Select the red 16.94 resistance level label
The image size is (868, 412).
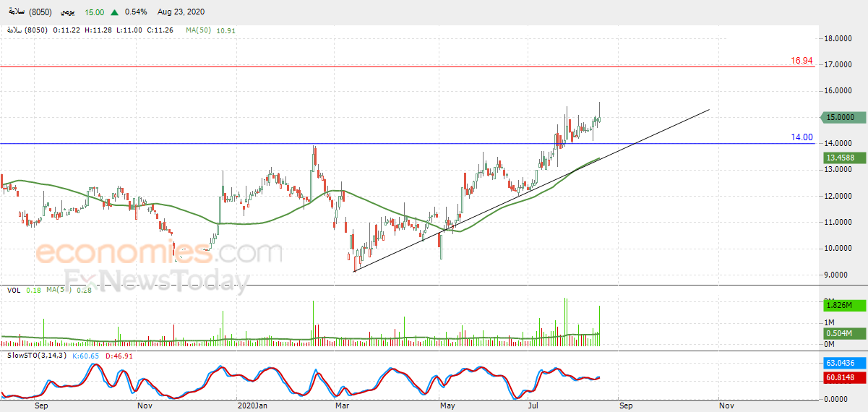click(x=802, y=61)
